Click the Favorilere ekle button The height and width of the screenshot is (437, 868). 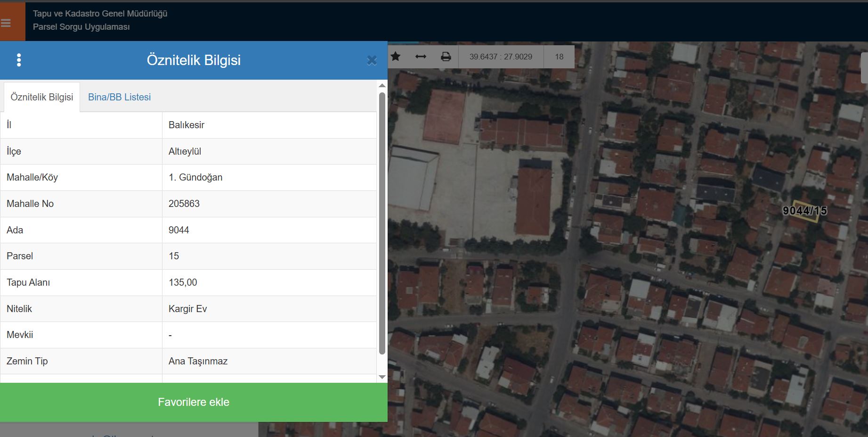(x=194, y=402)
